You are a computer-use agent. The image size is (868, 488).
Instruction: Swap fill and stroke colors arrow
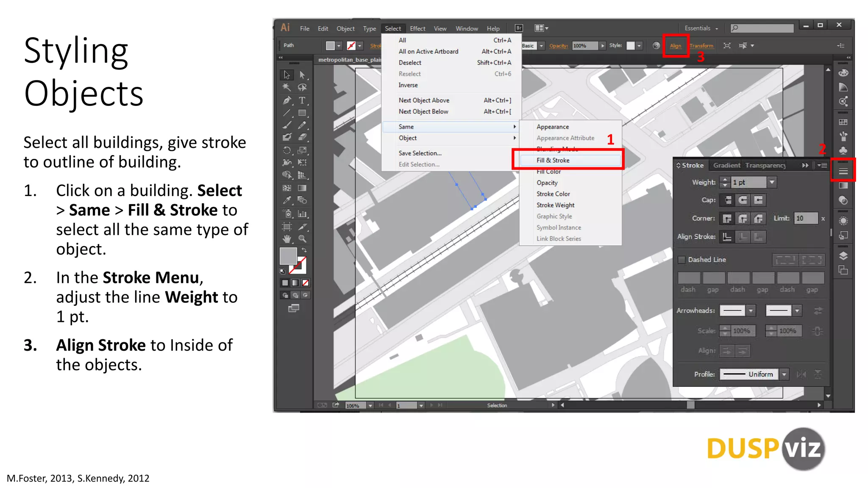pos(304,250)
